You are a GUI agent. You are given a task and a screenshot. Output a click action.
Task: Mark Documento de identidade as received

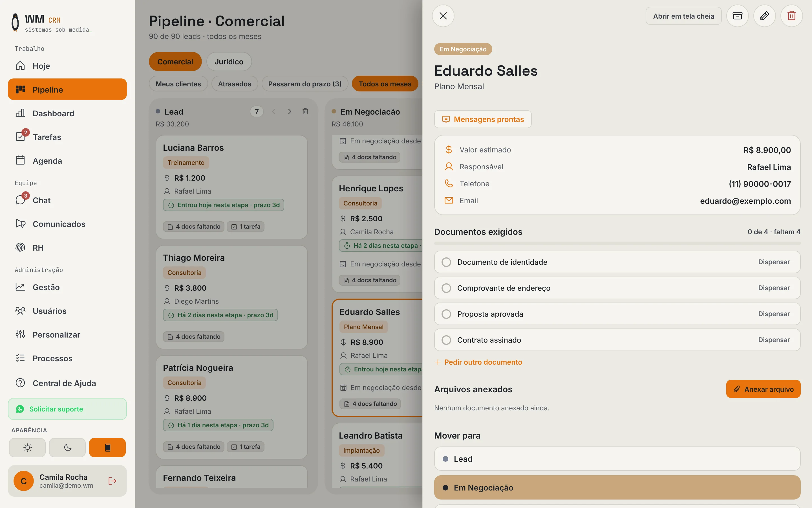pyautogui.click(x=446, y=262)
